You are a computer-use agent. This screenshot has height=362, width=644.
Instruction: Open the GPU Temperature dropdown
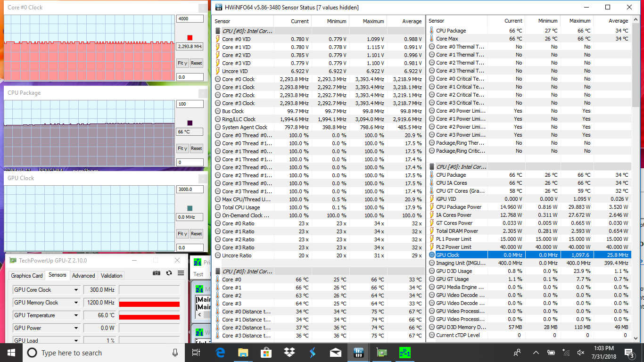(x=76, y=315)
